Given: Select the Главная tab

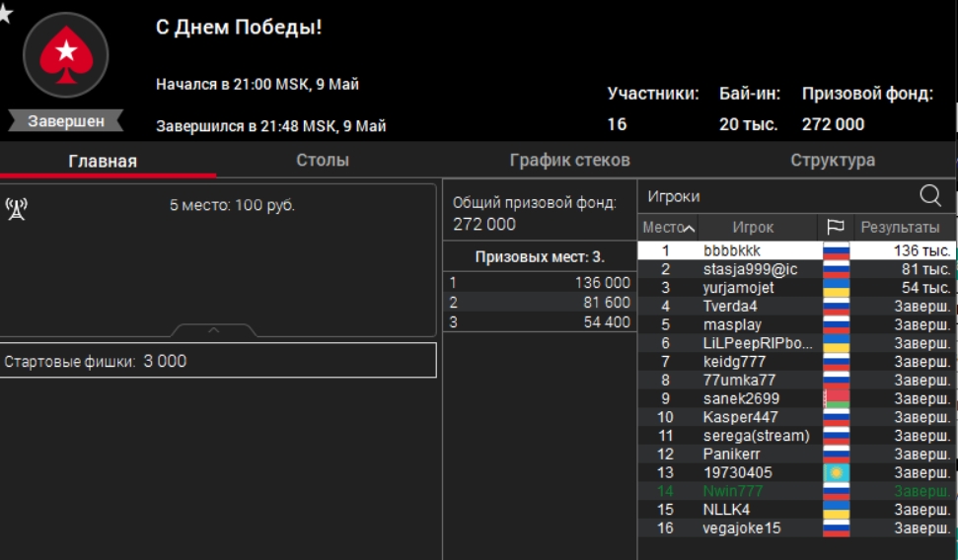Looking at the screenshot, I should click(103, 161).
